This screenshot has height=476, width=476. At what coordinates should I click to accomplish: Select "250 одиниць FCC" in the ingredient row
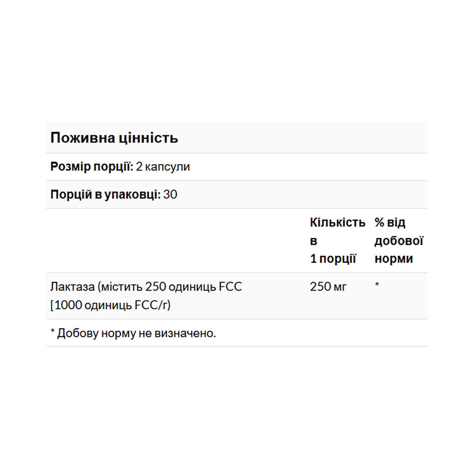(194, 287)
